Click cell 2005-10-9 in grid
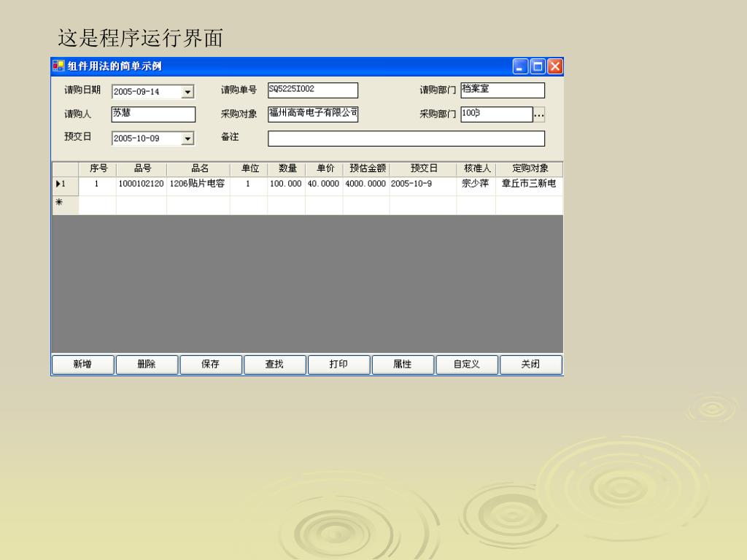747x560 pixels. [x=424, y=186]
